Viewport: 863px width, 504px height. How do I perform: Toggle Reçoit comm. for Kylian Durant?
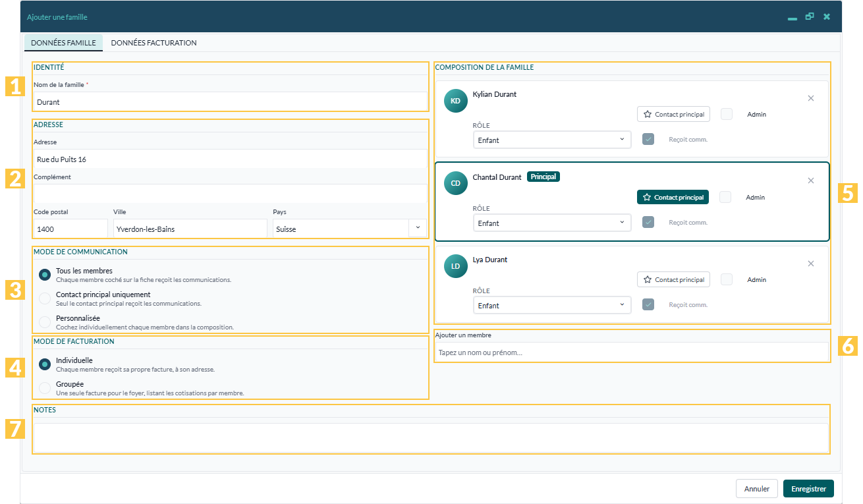(648, 139)
